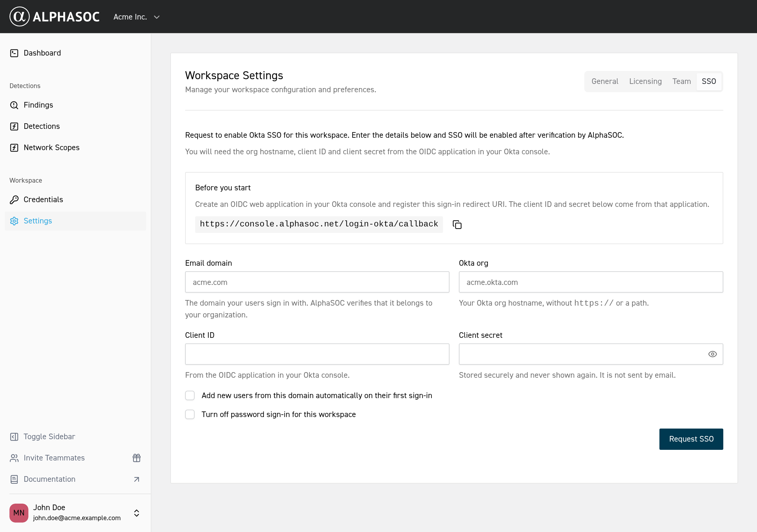Click the gift icon beside Invite Teammates

(137, 458)
